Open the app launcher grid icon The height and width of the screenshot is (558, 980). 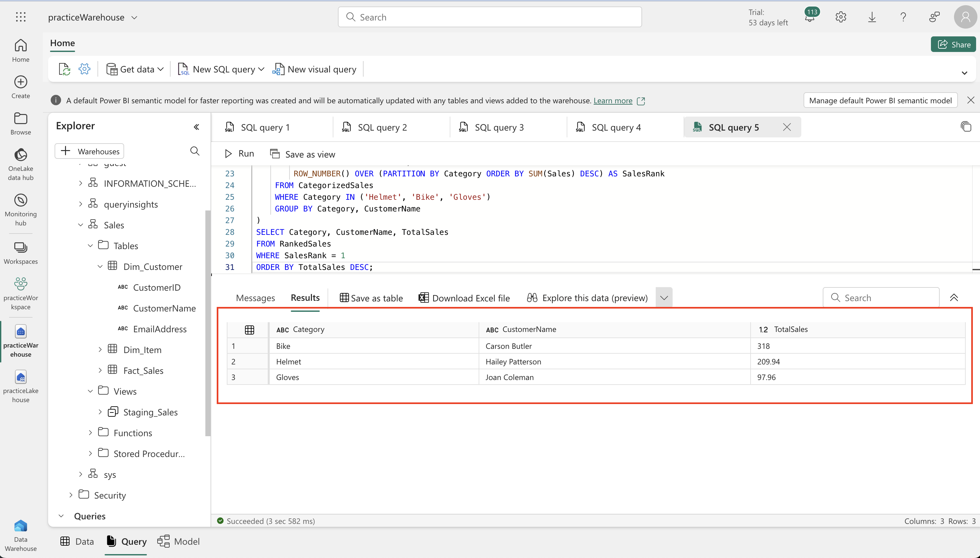click(x=21, y=17)
